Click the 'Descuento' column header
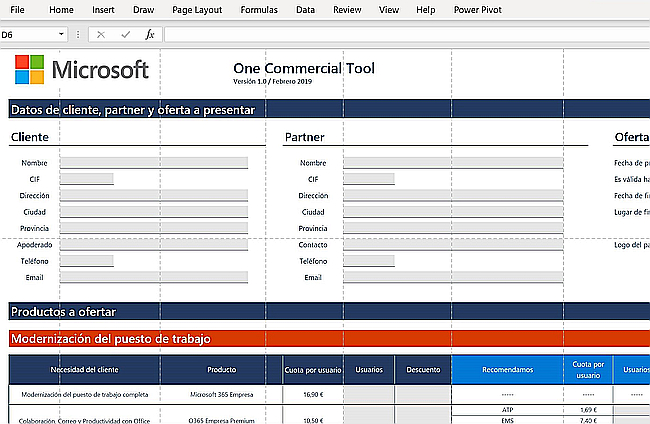650x424 pixels. tap(423, 369)
